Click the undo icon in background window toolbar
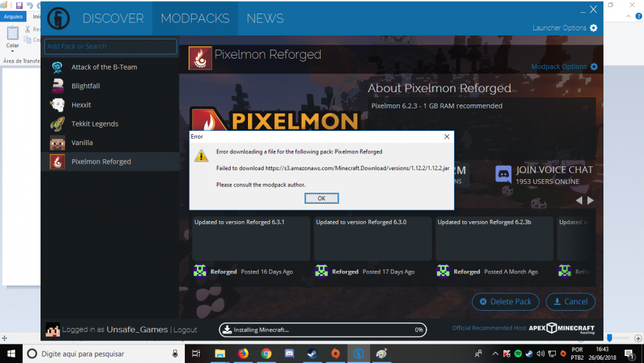This screenshot has width=644, height=363. (x=30, y=5)
